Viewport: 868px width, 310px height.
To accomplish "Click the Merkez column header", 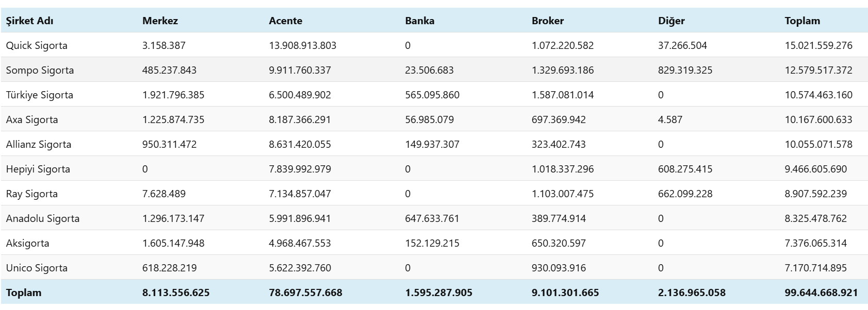I will click(160, 21).
